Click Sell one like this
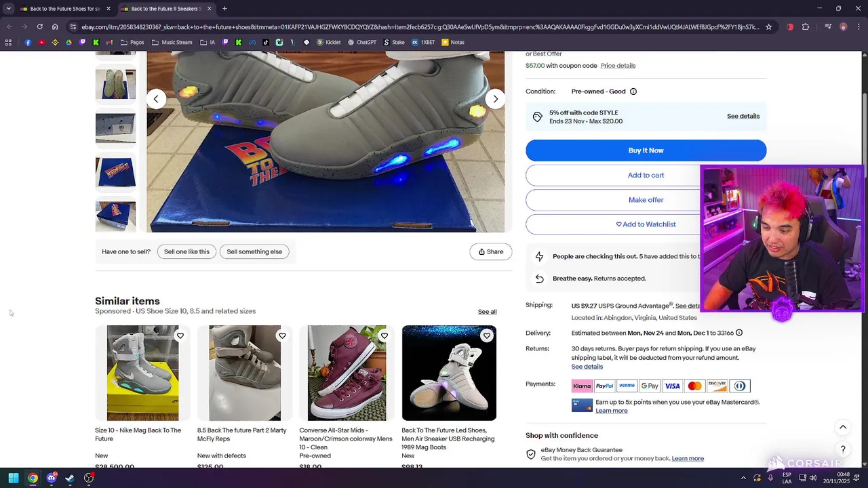This screenshot has height=488, width=868. pos(186,251)
